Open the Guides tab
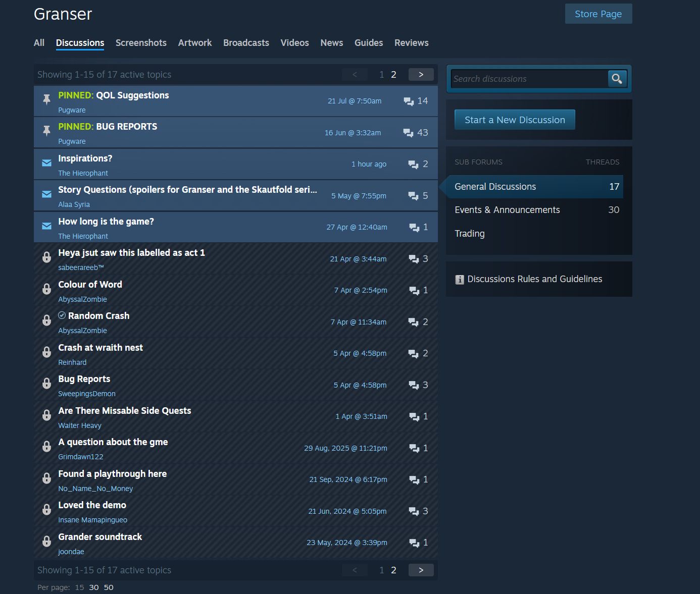This screenshot has width=700, height=594. (369, 43)
